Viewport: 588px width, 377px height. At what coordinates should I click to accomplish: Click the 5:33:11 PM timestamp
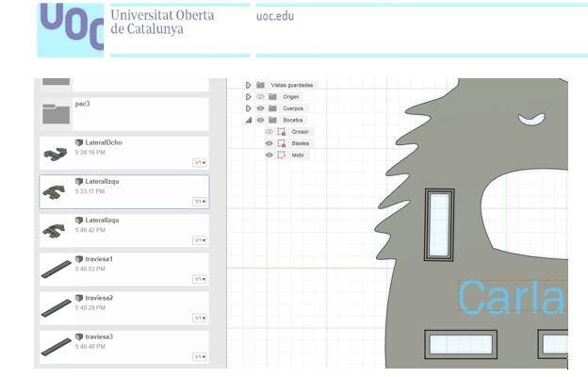[x=90, y=191]
